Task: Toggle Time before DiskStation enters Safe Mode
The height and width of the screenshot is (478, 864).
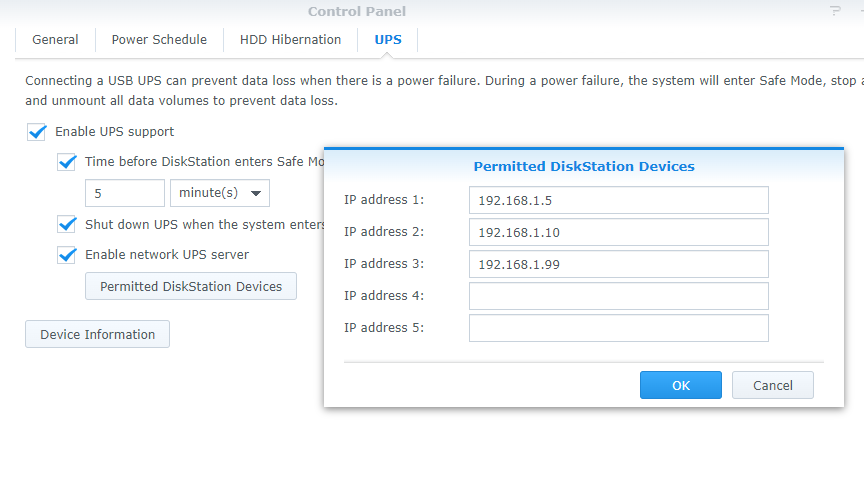Action: (x=67, y=162)
